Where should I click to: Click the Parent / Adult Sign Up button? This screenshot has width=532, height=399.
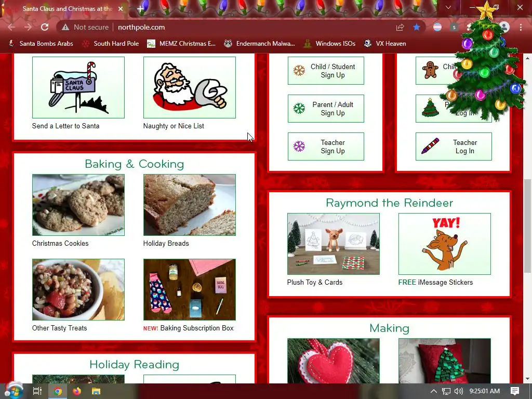tap(326, 109)
